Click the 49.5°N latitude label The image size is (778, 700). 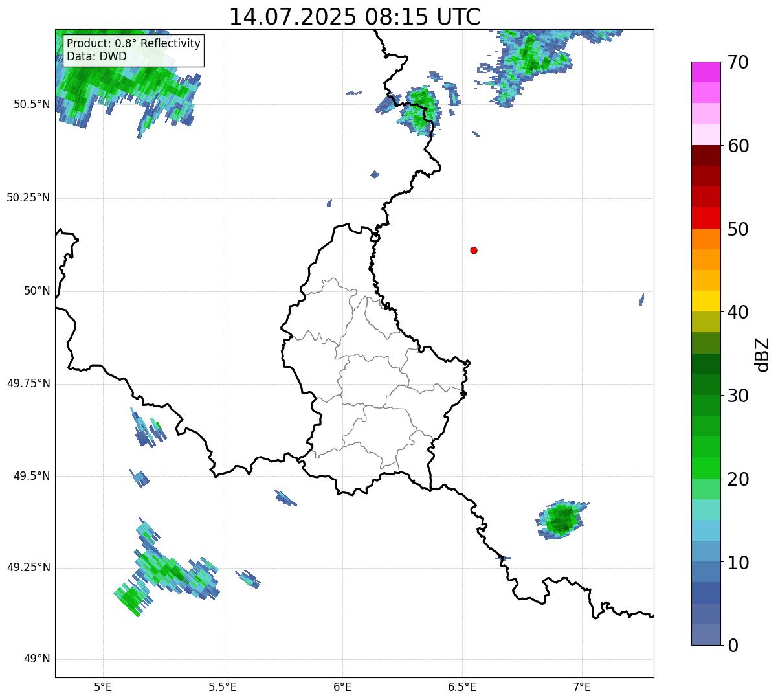(x=32, y=476)
